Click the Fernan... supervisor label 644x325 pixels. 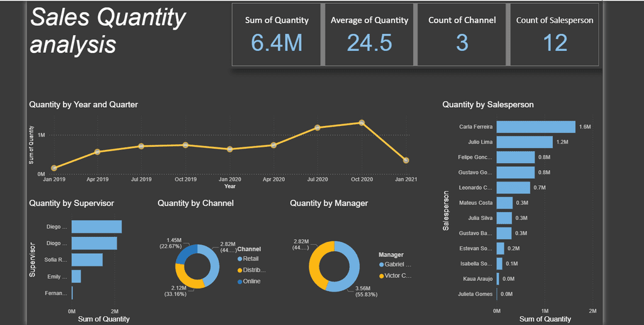pyautogui.click(x=56, y=294)
